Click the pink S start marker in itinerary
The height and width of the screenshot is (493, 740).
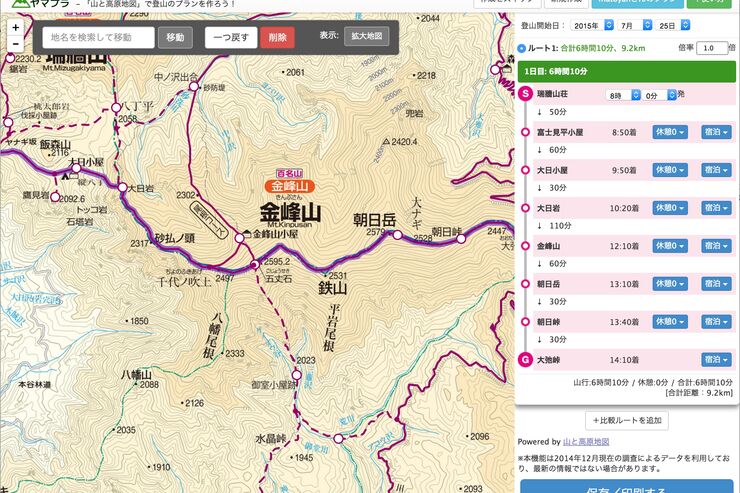click(525, 93)
